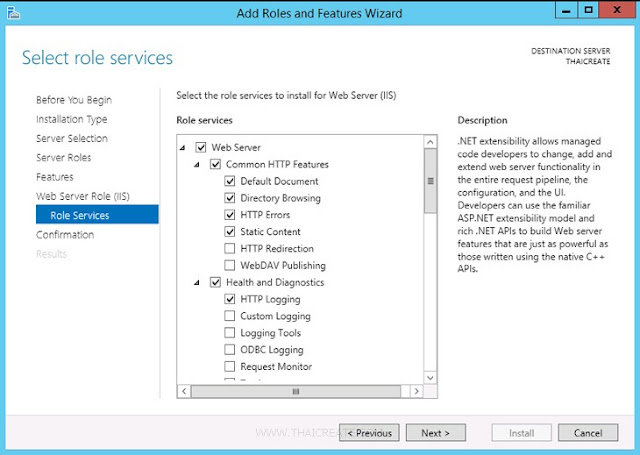The image size is (640, 455).
Task: Uncheck the Directory Browsing checkbox
Action: (230, 198)
